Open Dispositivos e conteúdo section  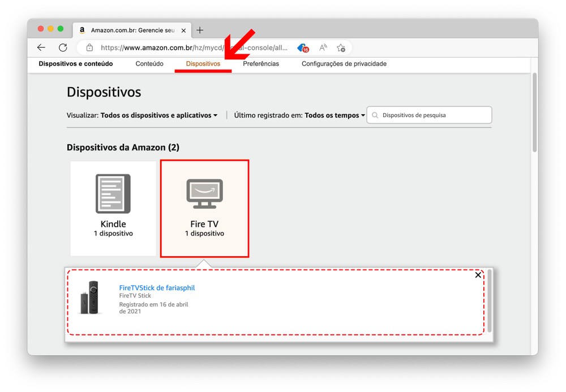tap(76, 64)
